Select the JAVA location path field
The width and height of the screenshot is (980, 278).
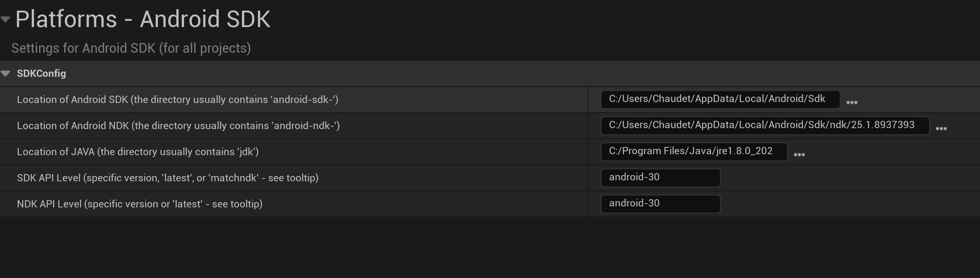point(694,151)
